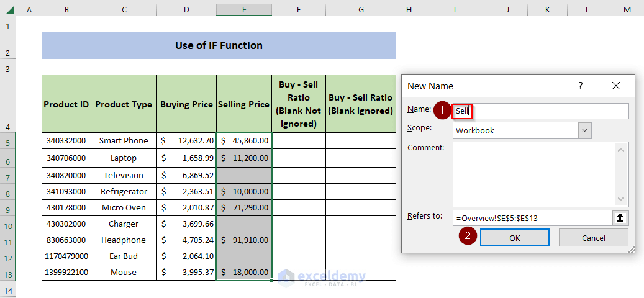Select column G header
This screenshot has height=298, width=644.
tap(361, 10)
